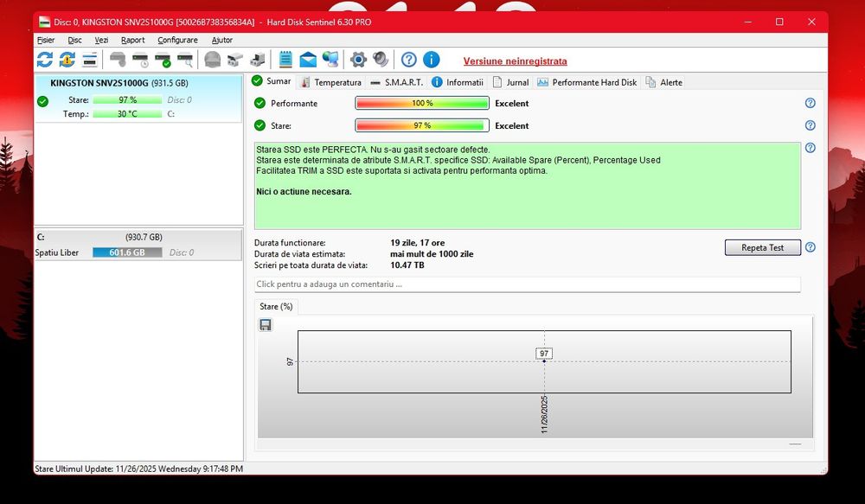Switch to the Performante Hard Disk tab
The height and width of the screenshot is (504, 865).
tap(587, 83)
